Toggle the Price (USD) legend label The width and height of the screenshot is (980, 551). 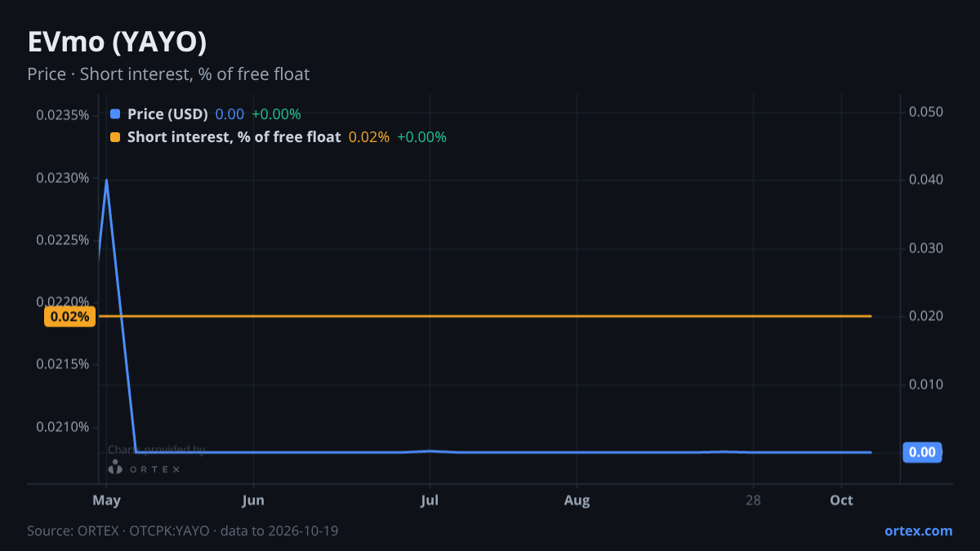point(167,114)
